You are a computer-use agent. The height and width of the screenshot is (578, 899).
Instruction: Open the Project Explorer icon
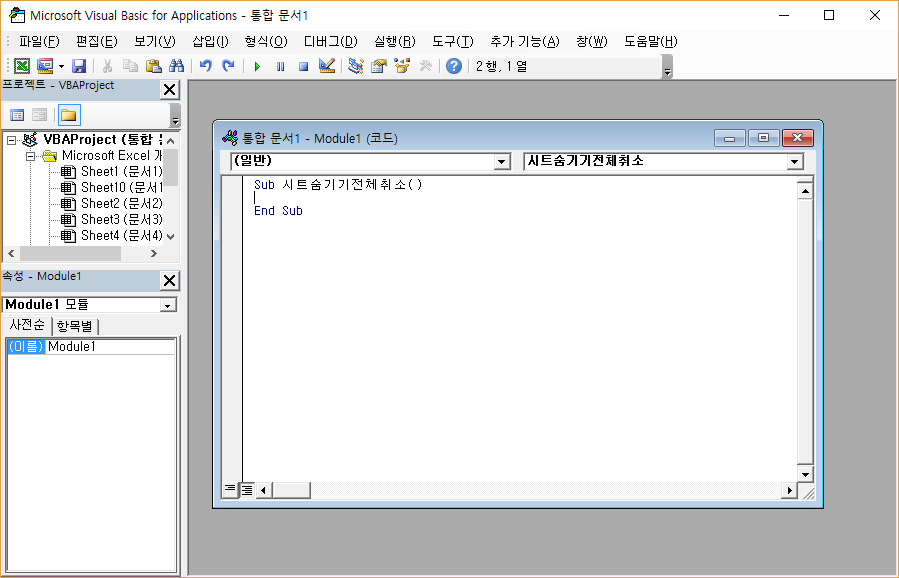[x=356, y=66]
